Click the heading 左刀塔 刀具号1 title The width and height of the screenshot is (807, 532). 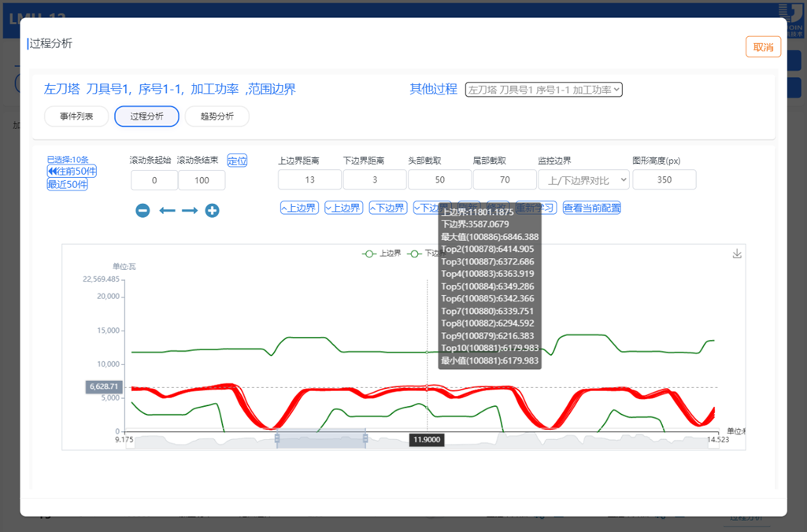pos(170,89)
